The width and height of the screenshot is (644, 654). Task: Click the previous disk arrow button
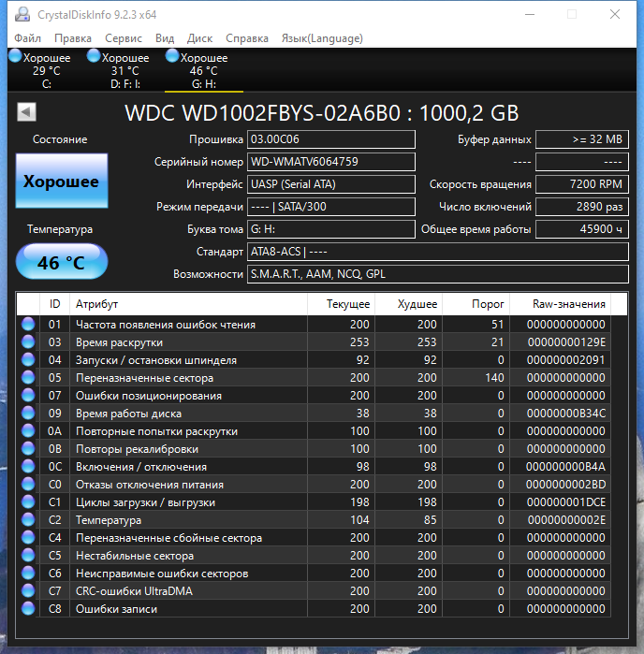(26, 111)
